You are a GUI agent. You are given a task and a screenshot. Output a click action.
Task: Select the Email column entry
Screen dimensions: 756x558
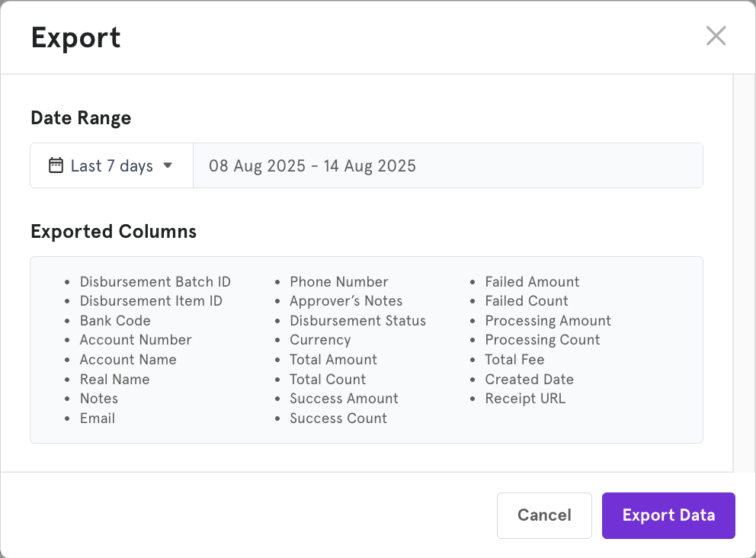[x=98, y=418]
